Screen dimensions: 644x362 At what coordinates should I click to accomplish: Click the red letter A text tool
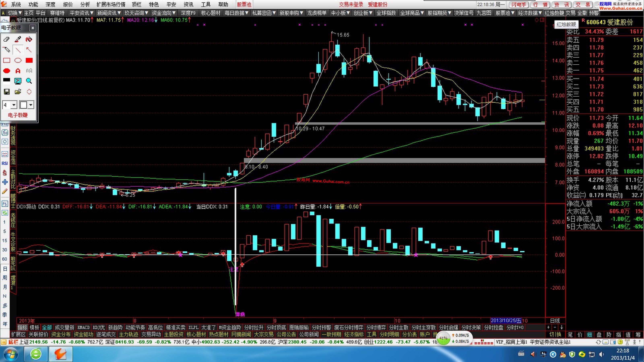18,71
